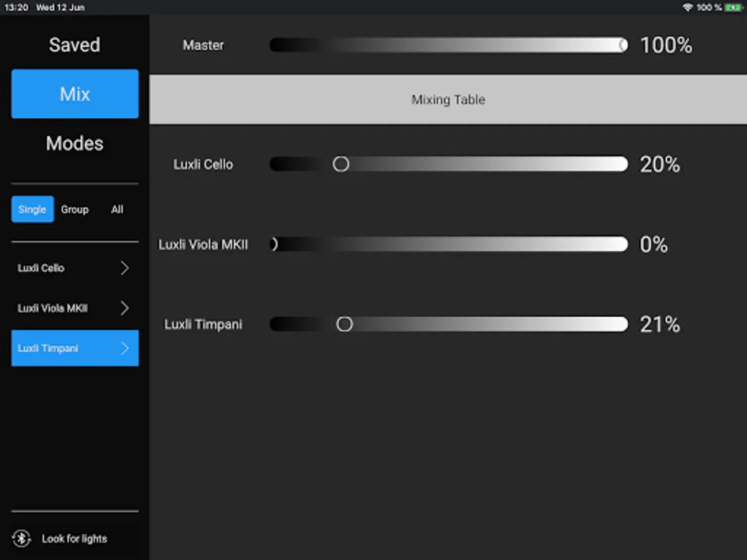The image size is (747, 560).
Task: Switch to the Mix tab
Action: click(x=75, y=94)
